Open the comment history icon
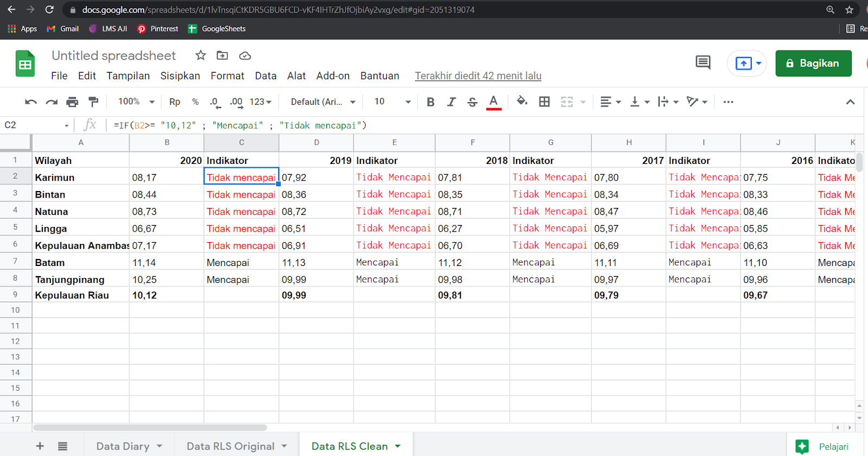 pyautogui.click(x=703, y=63)
